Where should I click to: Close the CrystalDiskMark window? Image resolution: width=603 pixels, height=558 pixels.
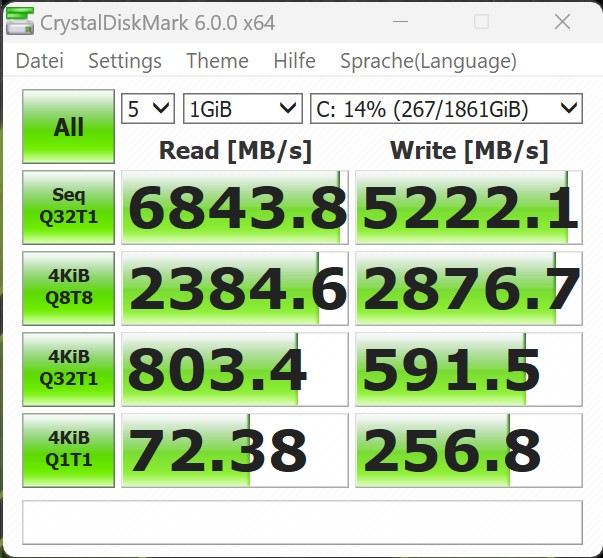562,22
